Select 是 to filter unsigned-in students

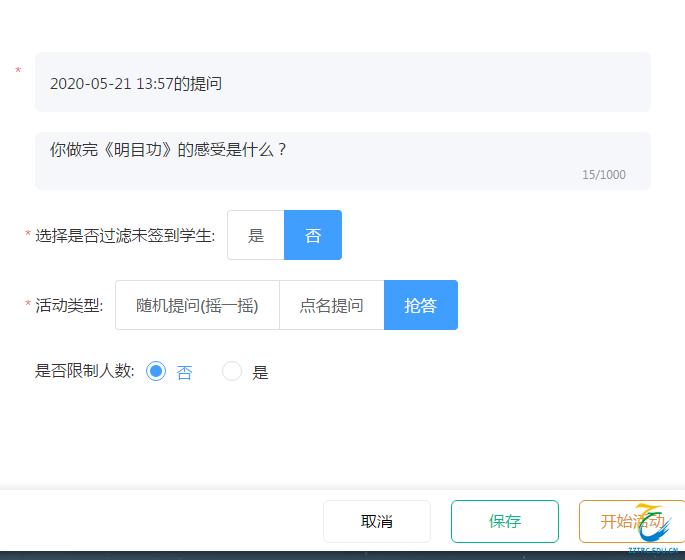pos(256,236)
